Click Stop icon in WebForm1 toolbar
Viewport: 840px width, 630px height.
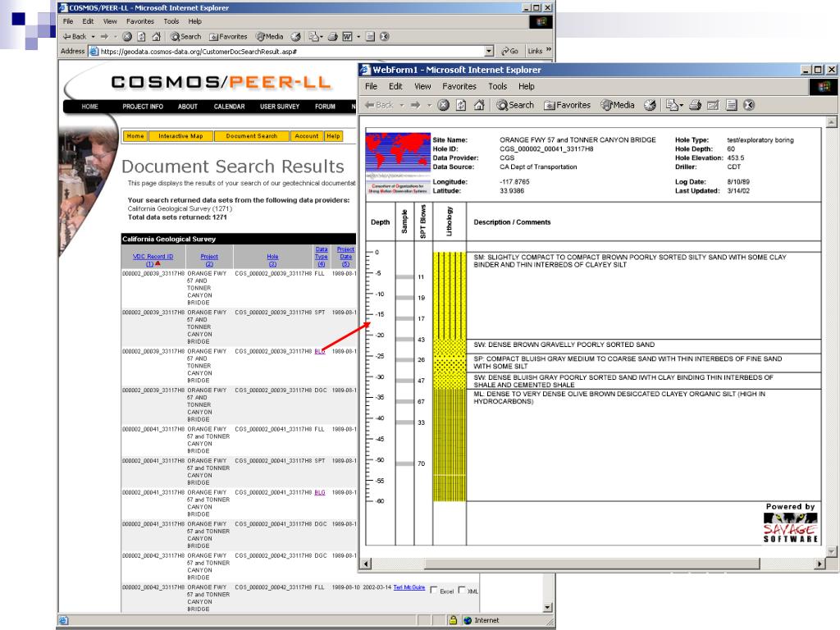point(443,105)
